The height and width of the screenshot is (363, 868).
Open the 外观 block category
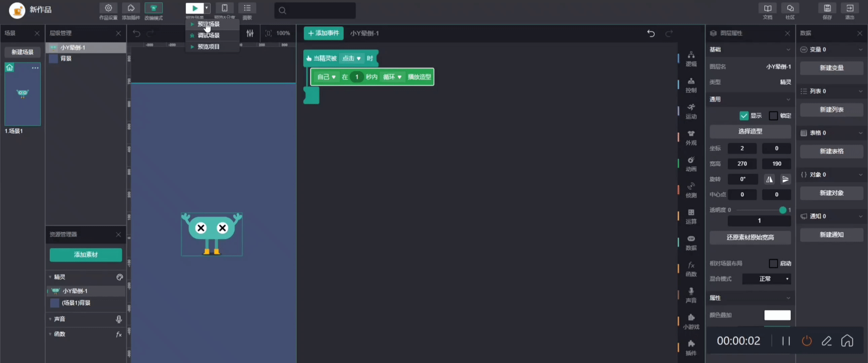(x=691, y=137)
